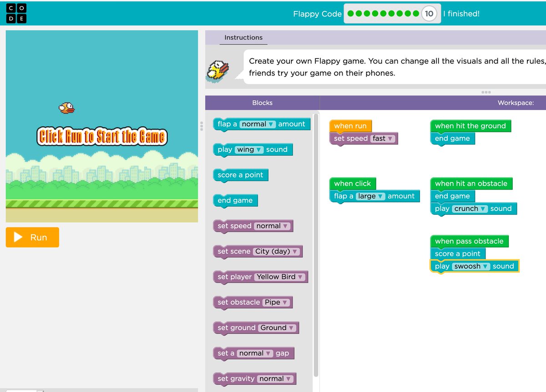Click the Code.org logo
Image resolution: width=546 pixels, height=392 pixels.
pos(16,13)
